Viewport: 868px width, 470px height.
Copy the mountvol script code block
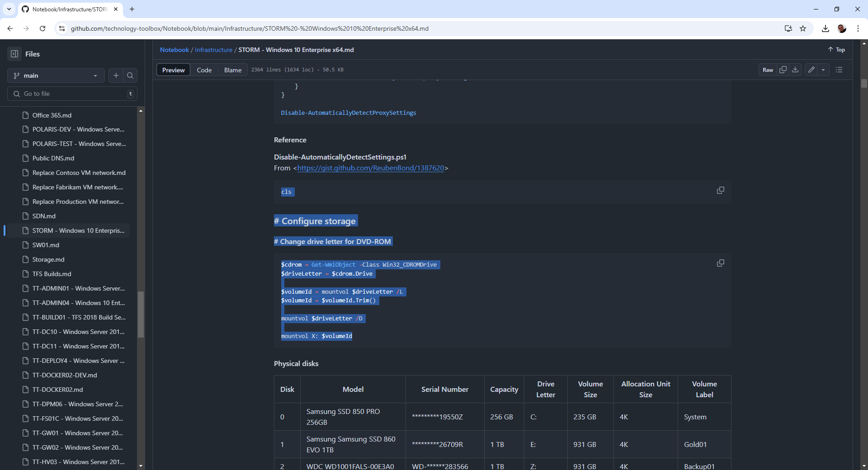coord(721,263)
